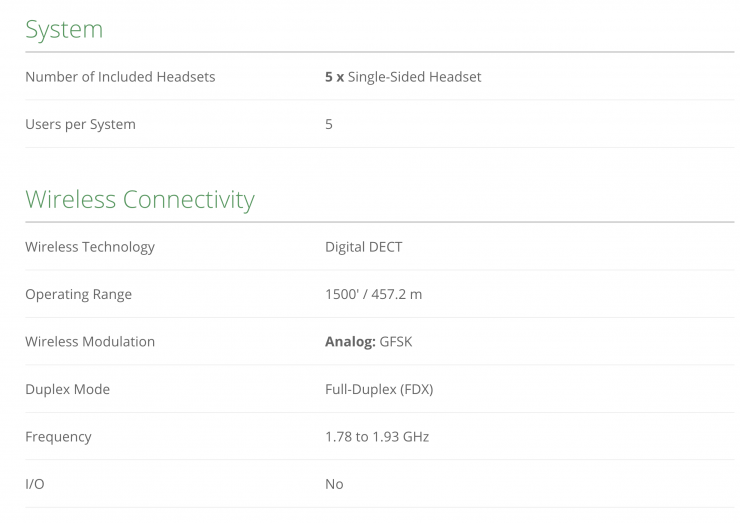740x523 pixels.
Task: Click the bold "5 x" quantity text
Action: [x=334, y=77]
